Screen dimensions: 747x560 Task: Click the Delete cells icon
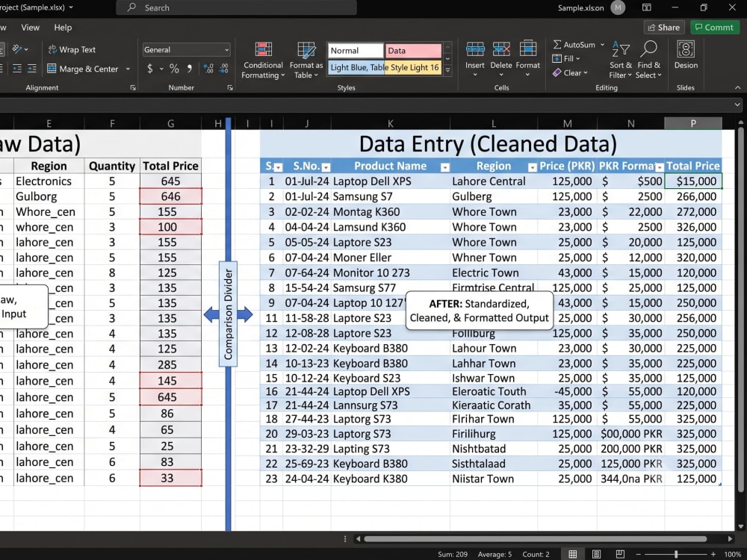click(x=501, y=49)
